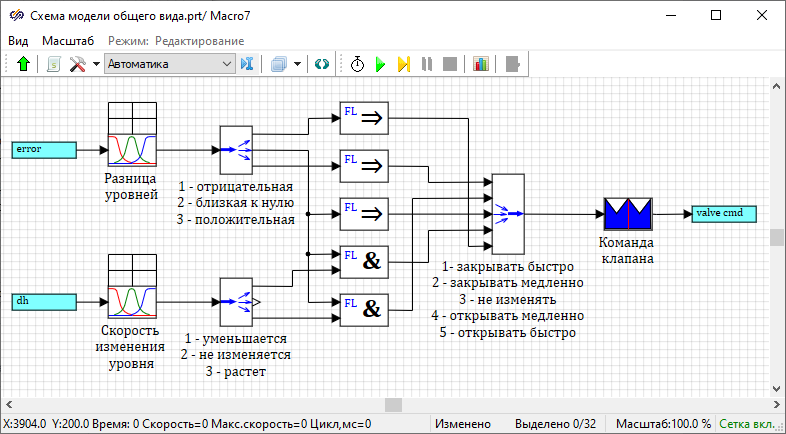Click the yellow step-forward button
Viewport: 786px width, 434px height.
click(403, 64)
